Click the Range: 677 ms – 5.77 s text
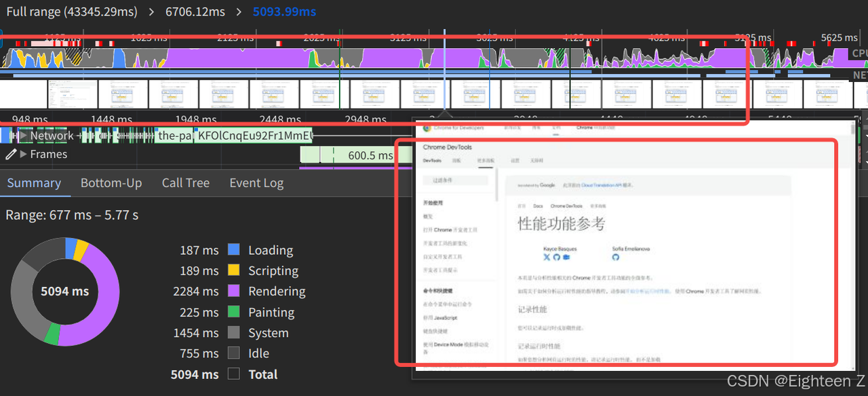Image resolution: width=868 pixels, height=396 pixels. 72,215
